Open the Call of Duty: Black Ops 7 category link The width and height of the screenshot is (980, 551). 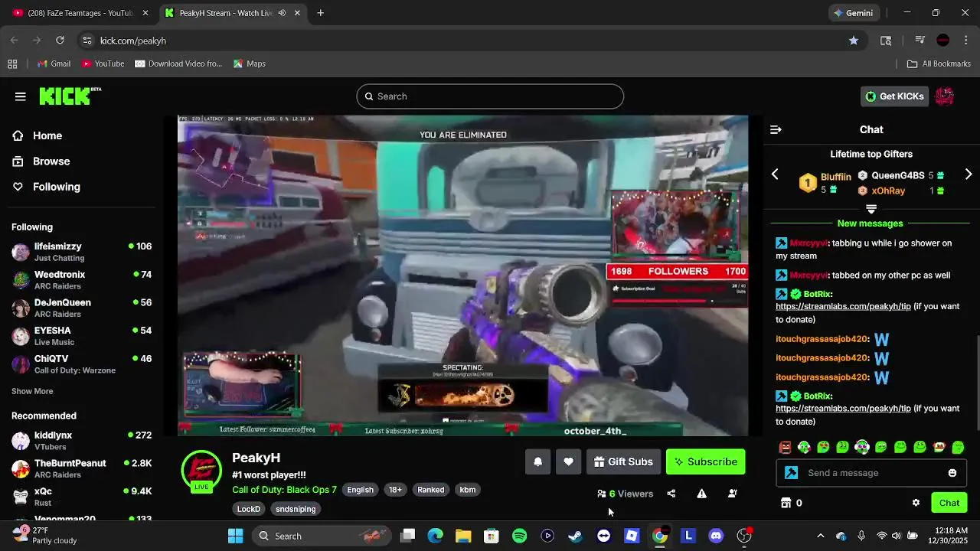pos(284,490)
